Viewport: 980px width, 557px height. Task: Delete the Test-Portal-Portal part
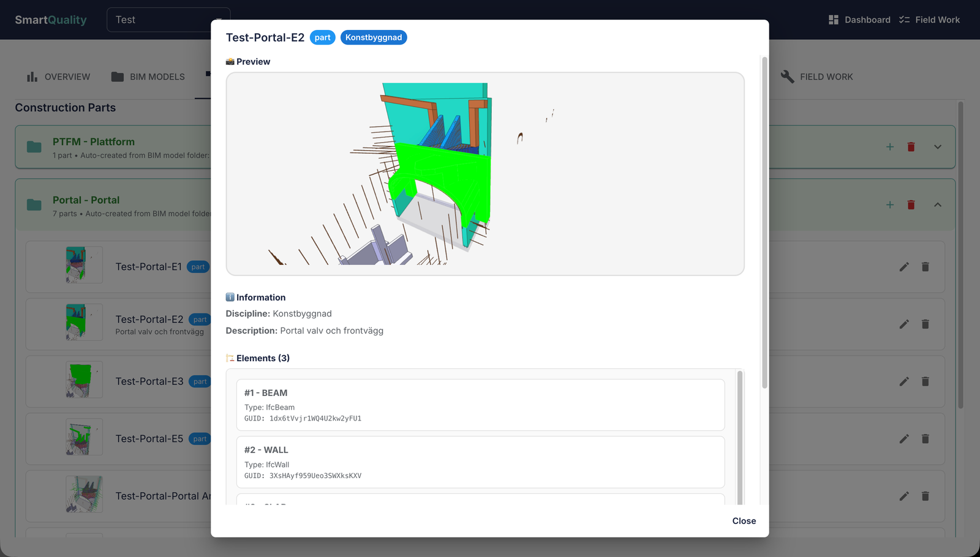(x=925, y=496)
